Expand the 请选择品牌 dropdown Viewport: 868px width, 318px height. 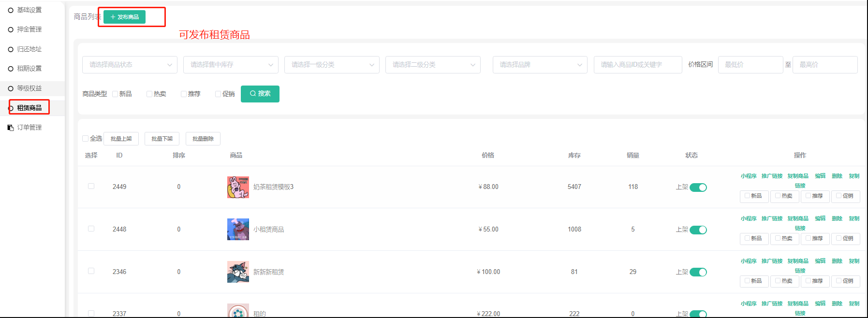point(540,65)
